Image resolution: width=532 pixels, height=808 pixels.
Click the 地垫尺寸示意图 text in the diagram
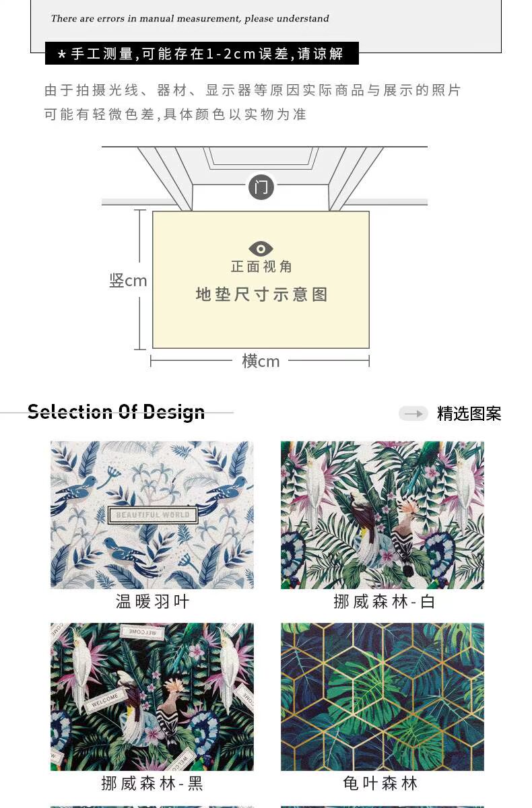(x=261, y=294)
